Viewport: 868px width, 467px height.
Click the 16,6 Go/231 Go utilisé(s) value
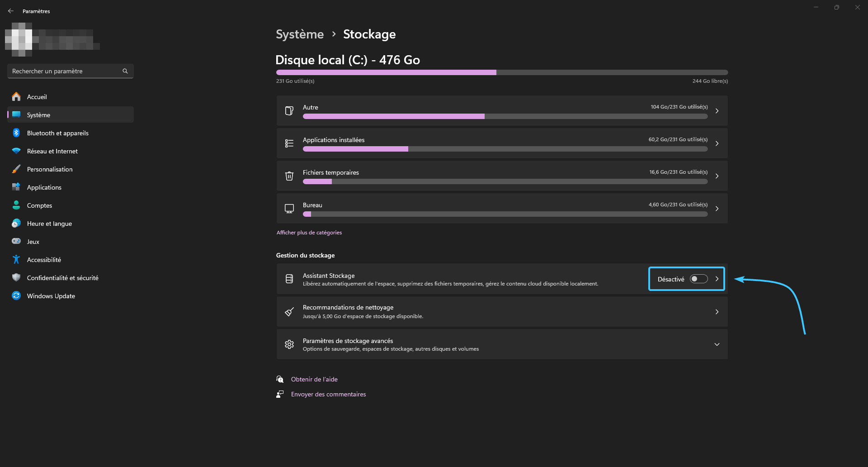point(679,172)
